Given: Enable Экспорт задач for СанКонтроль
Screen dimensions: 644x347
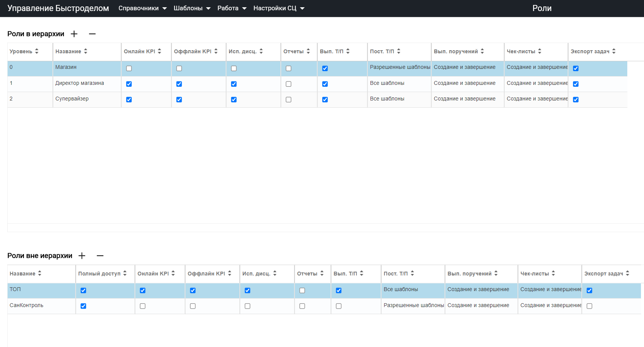Looking at the screenshot, I should pos(589,306).
